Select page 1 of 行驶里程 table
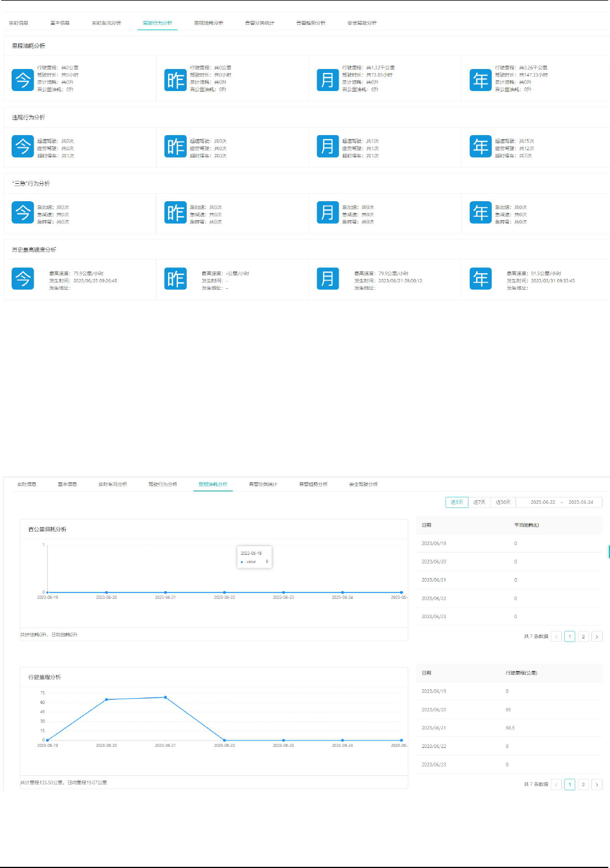 coord(569,785)
